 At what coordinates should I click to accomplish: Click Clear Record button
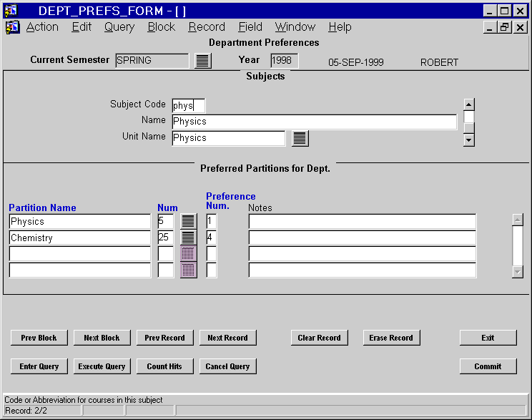(x=319, y=338)
